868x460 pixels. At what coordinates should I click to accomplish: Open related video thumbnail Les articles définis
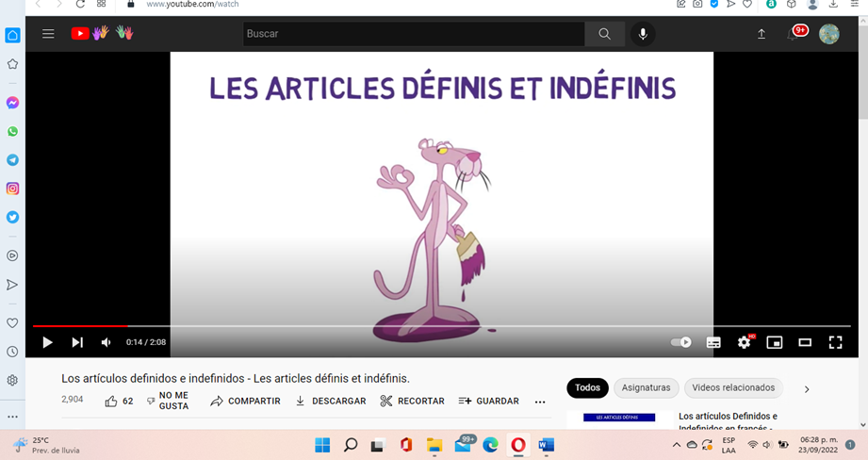(619, 420)
